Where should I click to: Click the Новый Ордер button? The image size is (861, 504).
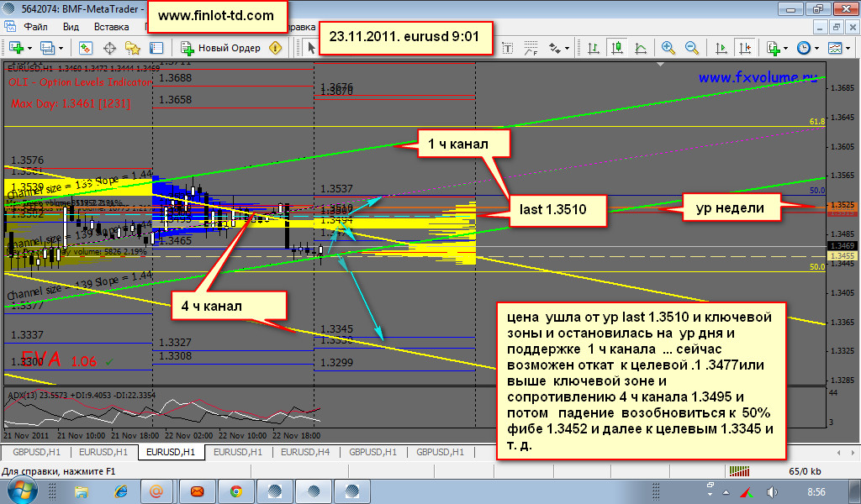click(221, 48)
